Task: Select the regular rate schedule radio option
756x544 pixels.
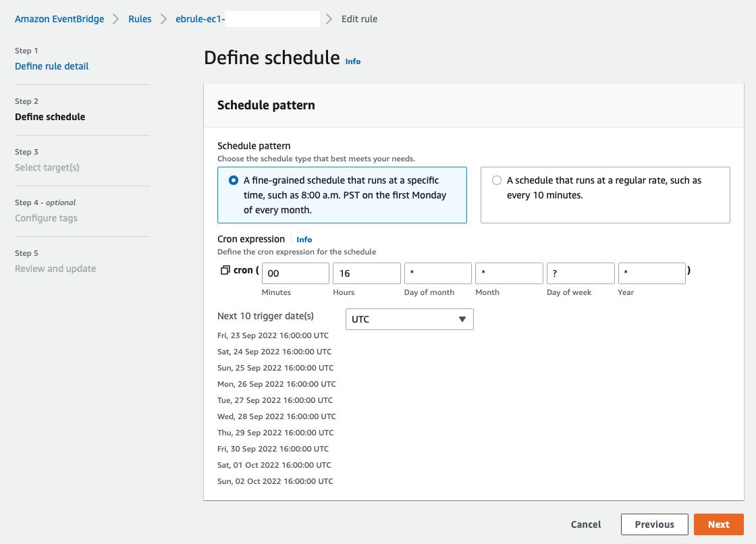Action: [497, 180]
